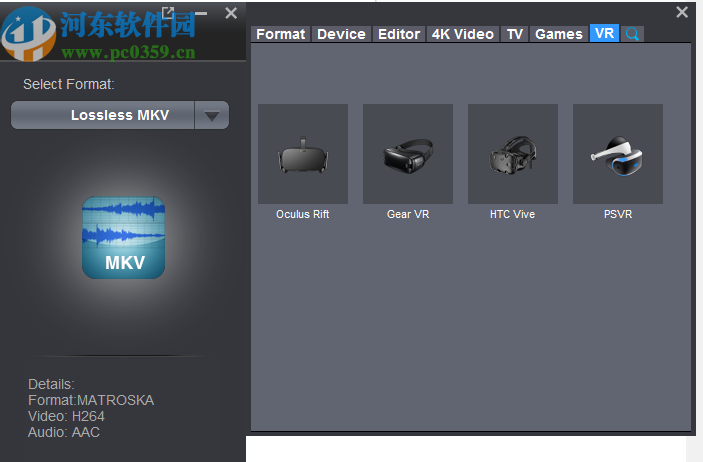Click the Oculus Rift label
The width and height of the screenshot is (703, 462).
[303, 214]
